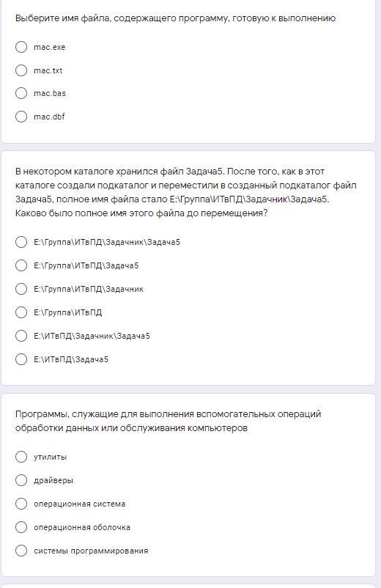Select операционная оболочка radio button

coord(21,527)
